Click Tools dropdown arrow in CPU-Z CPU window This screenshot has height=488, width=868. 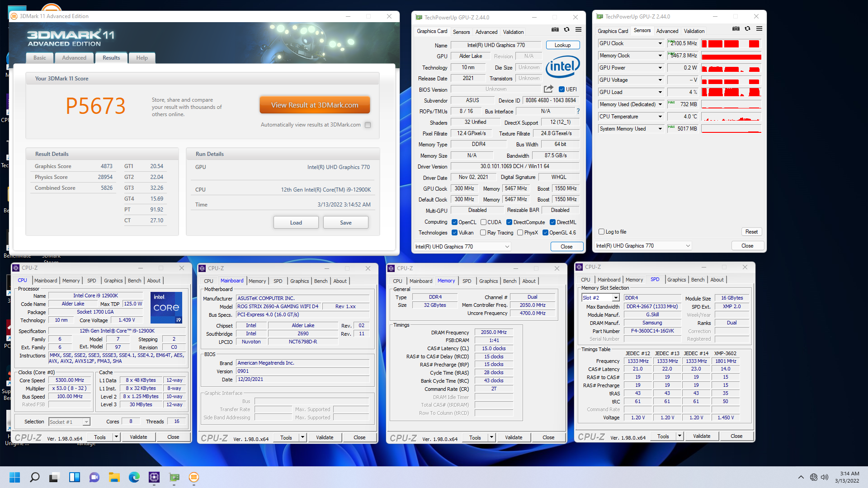[116, 437]
